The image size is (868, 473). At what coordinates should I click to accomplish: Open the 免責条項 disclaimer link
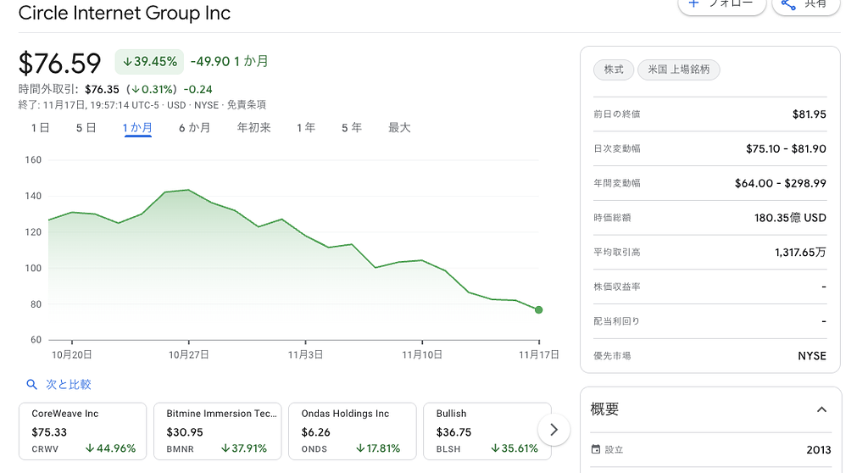point(246,105)
